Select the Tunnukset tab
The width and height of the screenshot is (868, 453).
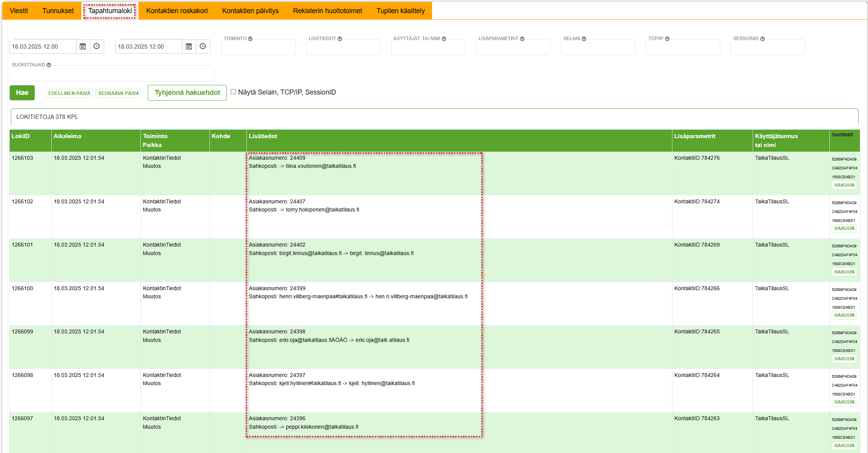[58, 11]
